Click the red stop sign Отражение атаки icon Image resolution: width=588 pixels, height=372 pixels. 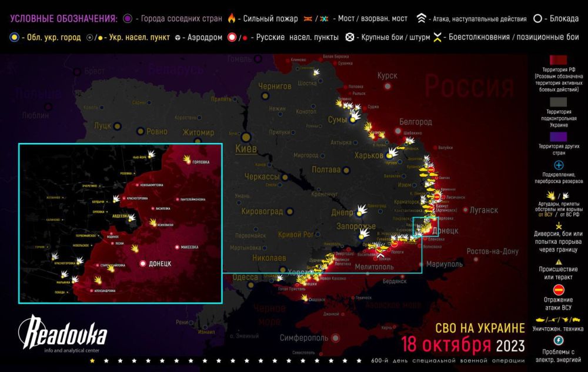click(558, 289)
